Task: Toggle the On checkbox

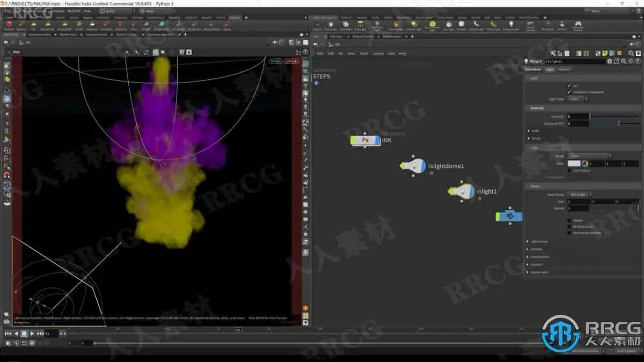Action: click(x=569, y=85)
